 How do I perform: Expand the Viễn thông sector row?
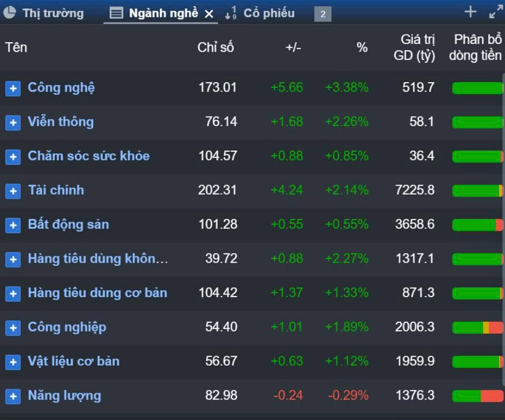tap(13, 122)
